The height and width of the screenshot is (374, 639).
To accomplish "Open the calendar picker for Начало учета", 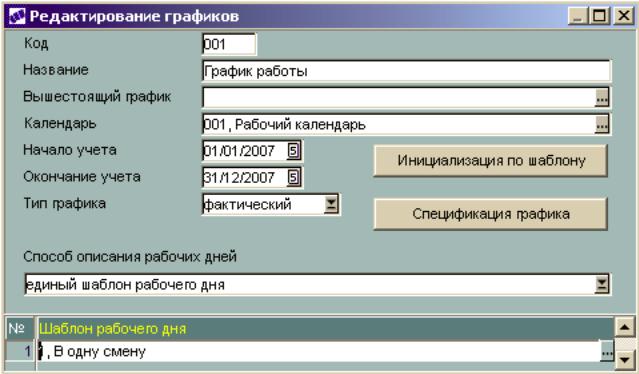I will [x=294, y=151].
